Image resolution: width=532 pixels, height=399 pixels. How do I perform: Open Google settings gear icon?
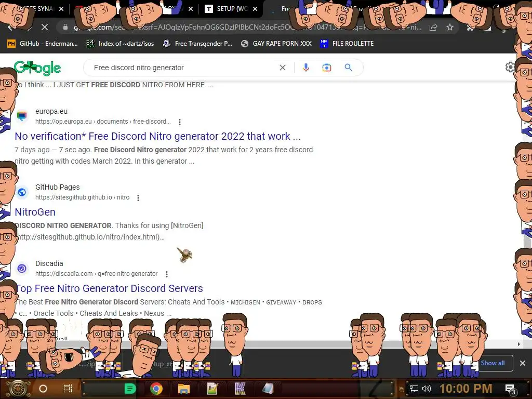(x=510, y=67)
